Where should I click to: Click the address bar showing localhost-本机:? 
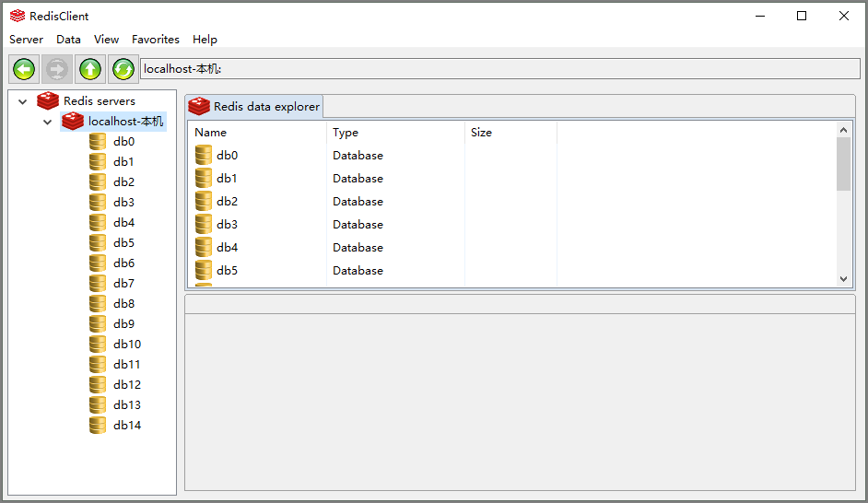pos(499,68)
